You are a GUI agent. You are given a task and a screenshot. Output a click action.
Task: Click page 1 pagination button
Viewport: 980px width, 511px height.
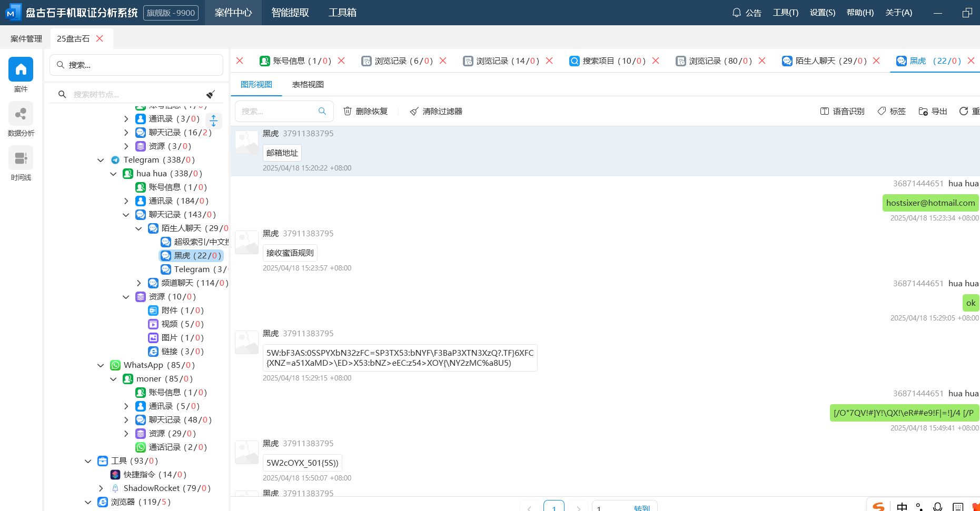(554, 506)
